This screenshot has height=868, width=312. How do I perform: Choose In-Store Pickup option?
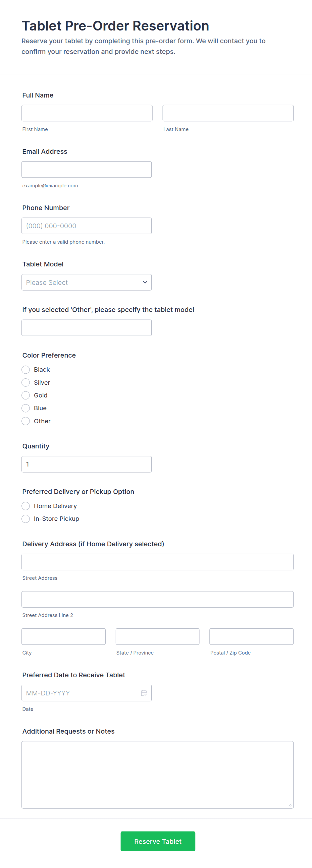25,518
